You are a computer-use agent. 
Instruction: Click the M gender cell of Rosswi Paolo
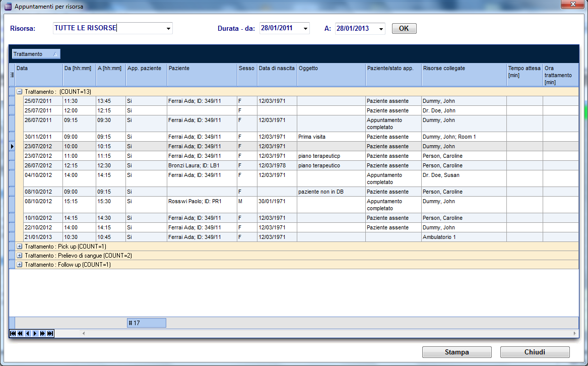(247, 205)
